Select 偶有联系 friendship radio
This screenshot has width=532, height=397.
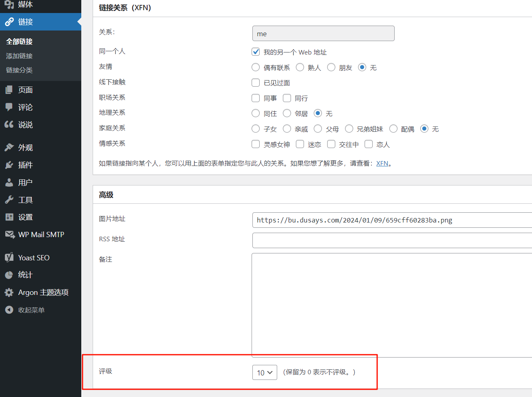pos(256,67)
